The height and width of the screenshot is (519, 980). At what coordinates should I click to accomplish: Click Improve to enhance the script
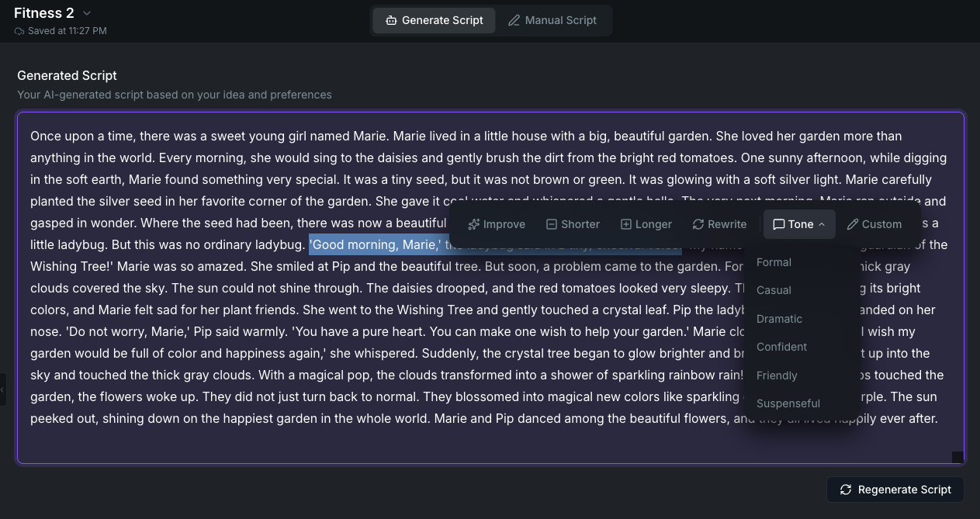coord(497,224)
